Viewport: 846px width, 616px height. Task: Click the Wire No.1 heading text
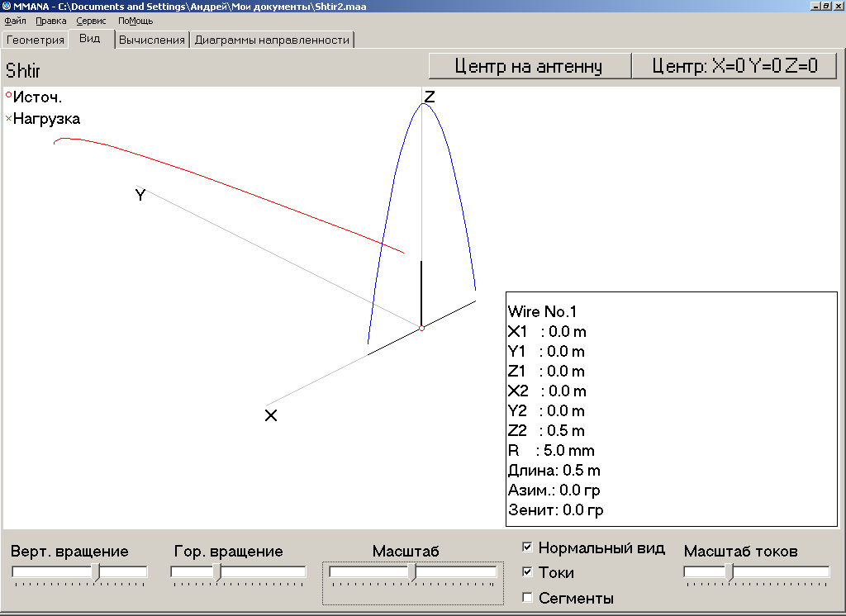tap(542, 312)
